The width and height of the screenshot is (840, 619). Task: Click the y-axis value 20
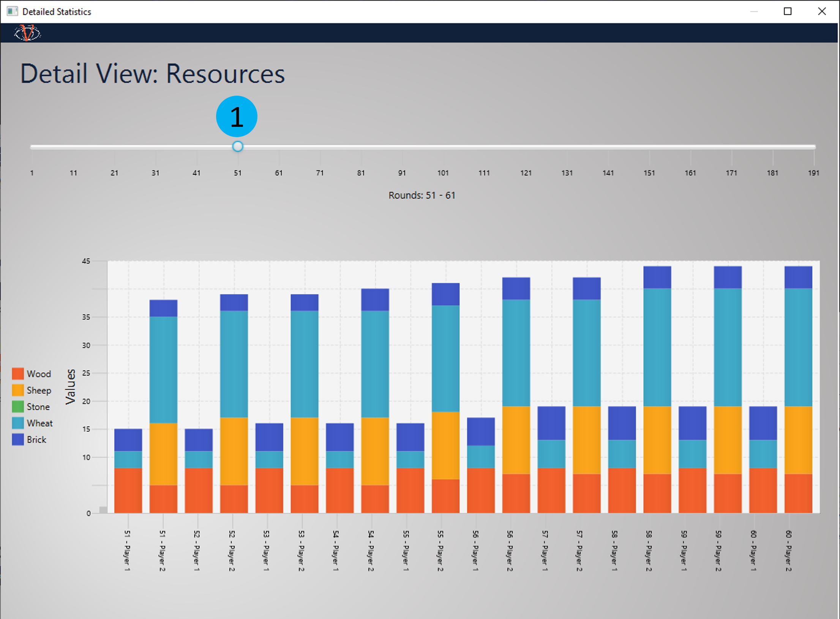pos(86,401)
